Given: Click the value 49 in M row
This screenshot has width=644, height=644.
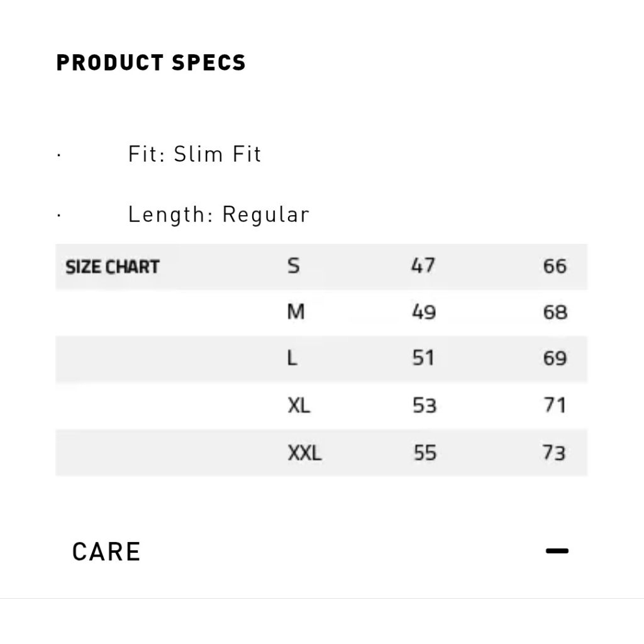Looking at the screenshot, I should coord(423,312).
